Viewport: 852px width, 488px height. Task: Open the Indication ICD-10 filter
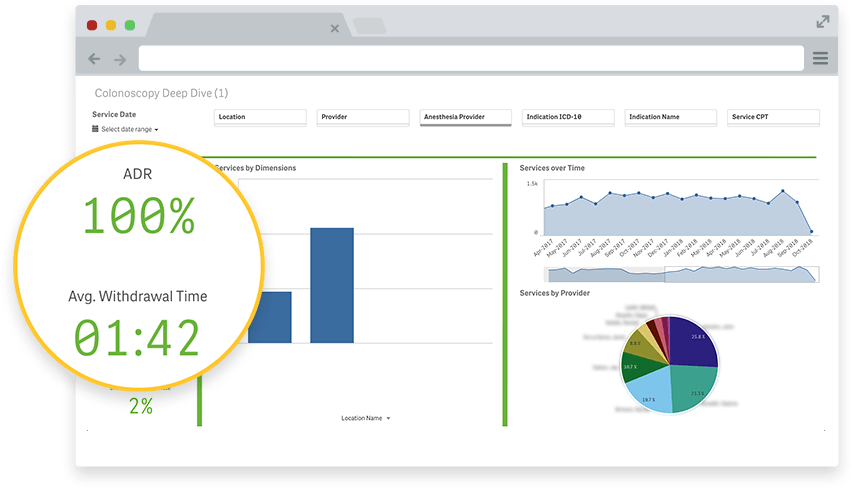point(568,117)
